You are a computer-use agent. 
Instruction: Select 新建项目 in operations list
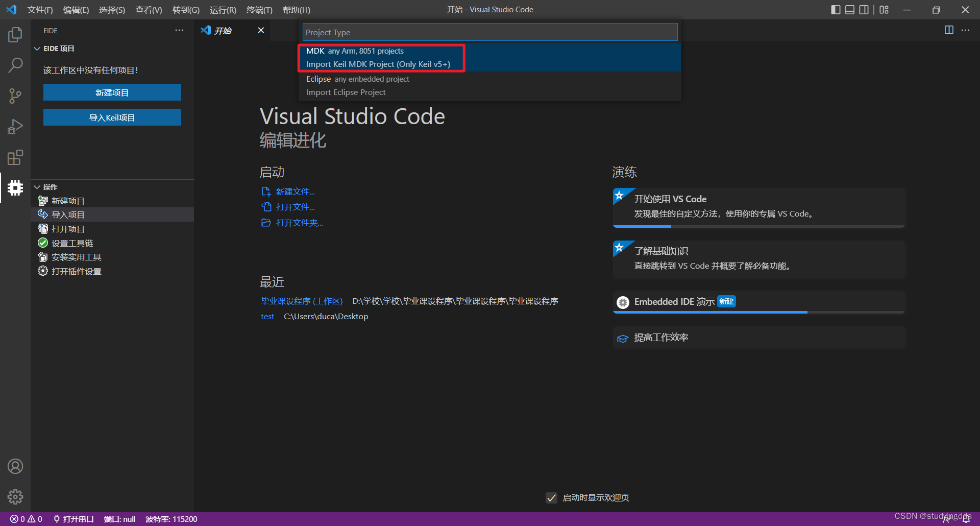112,201
